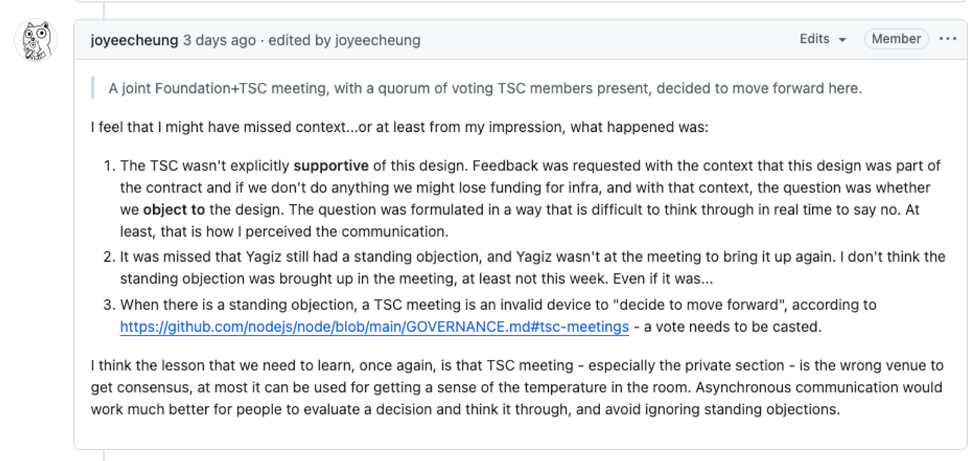
Task: Click the Member badge label
Action: (896, 39)
